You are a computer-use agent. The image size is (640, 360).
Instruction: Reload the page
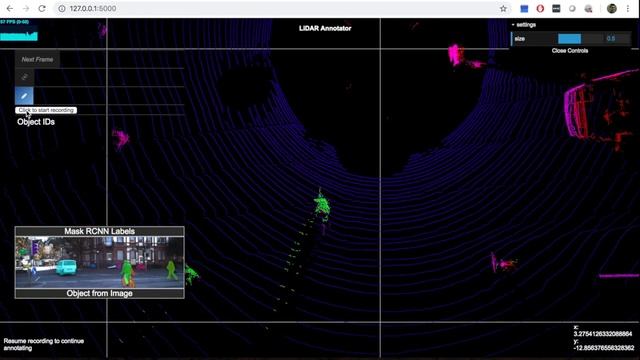tap(42, 9)
